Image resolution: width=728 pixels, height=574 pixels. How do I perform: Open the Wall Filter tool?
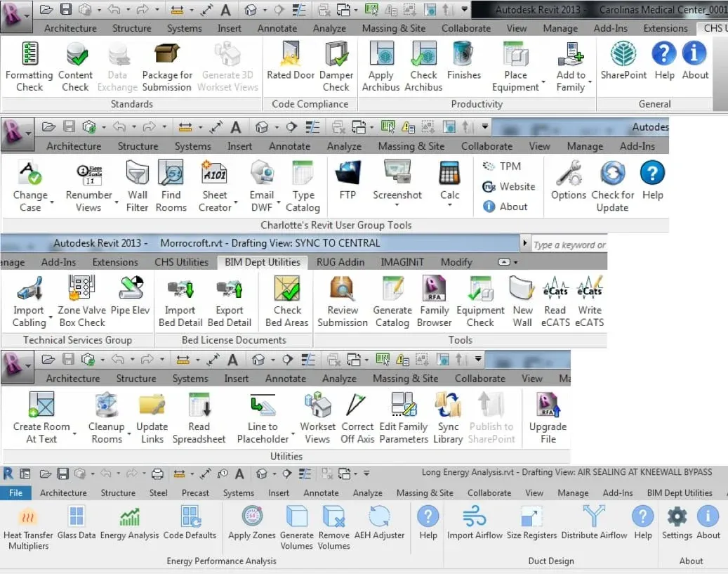click(x=138, y=186)
